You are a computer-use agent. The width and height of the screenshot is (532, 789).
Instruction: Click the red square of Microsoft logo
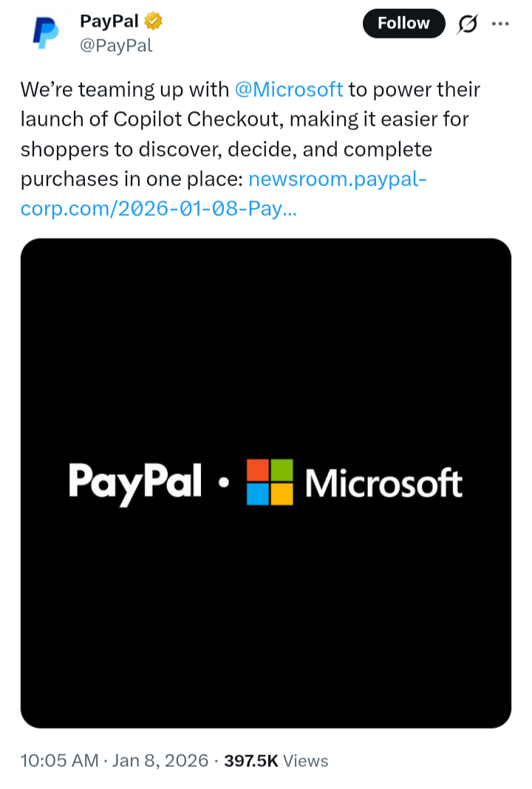[x=258, y=470]
